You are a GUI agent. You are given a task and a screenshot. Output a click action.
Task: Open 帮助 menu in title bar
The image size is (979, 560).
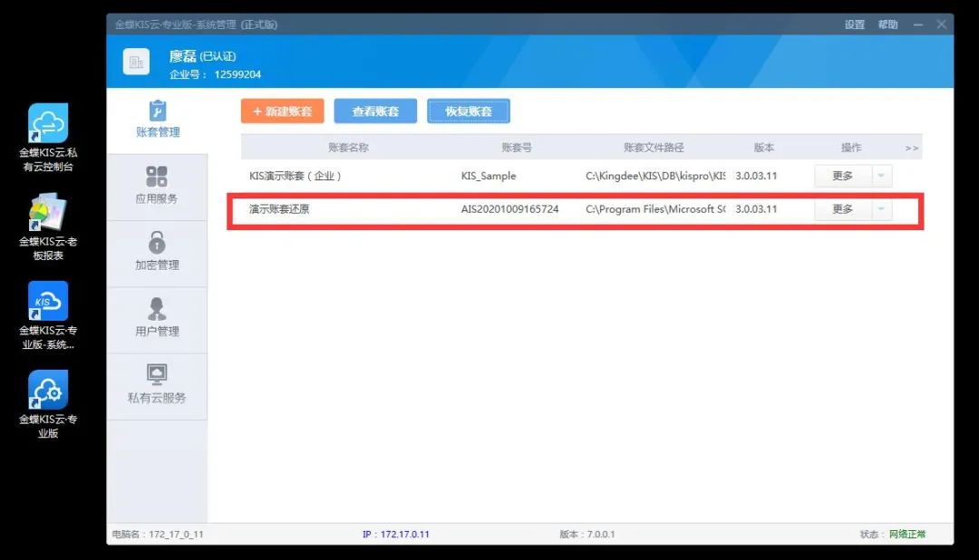pyautogui.click(x=887, y=24)
